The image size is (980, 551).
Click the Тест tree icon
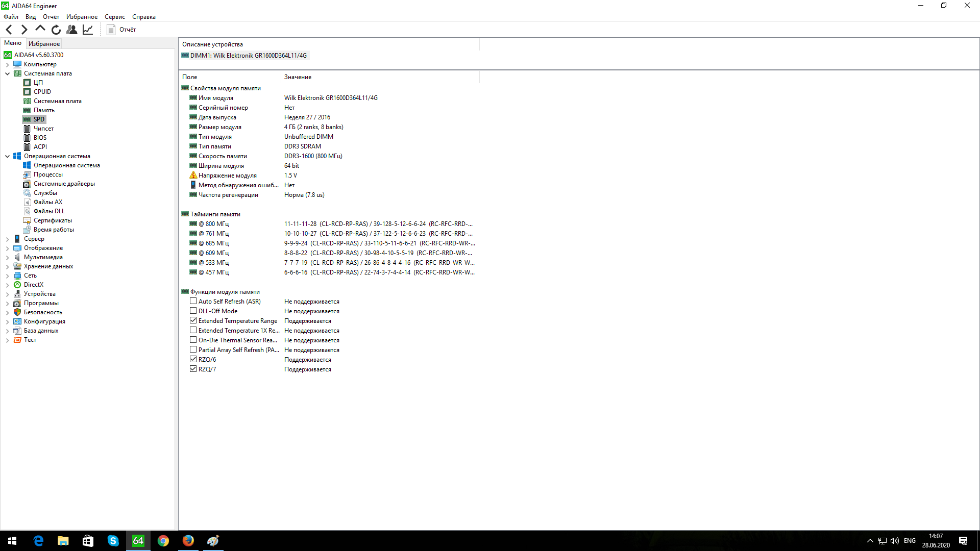point(17,340)
